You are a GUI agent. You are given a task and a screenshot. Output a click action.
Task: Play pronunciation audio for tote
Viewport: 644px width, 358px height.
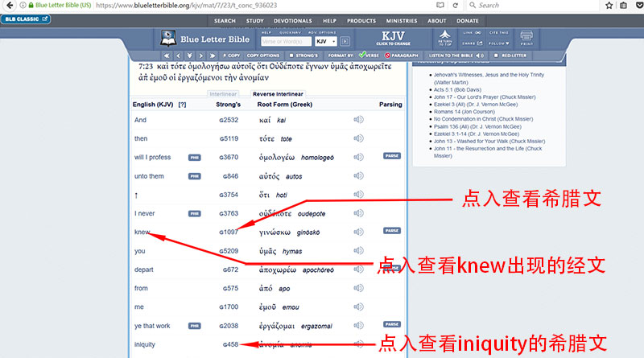pyautogui.click(x=358, y=138)
